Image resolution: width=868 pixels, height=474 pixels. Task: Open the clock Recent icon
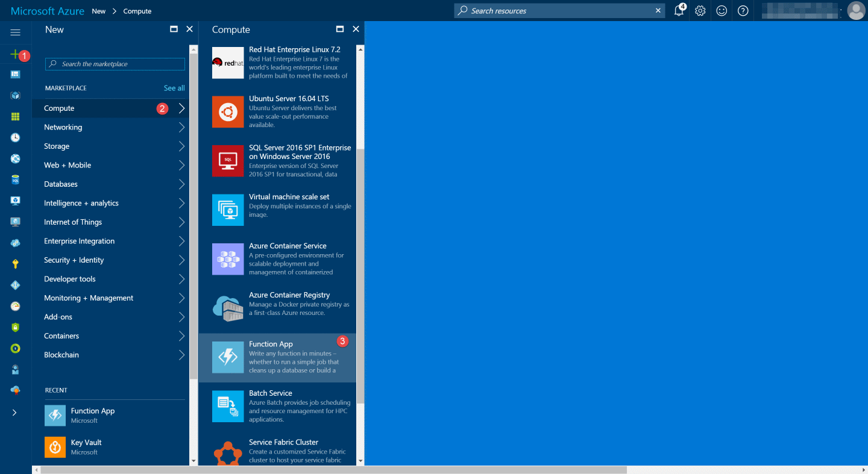coord(15,137)
